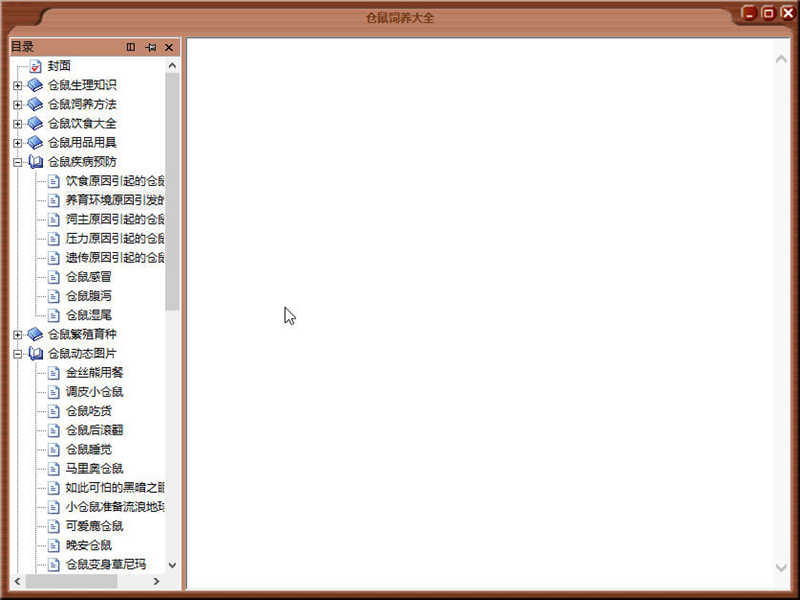
Task: Click the closed book icon for 仓鼠饮食大全
Action: pos(35,123)
